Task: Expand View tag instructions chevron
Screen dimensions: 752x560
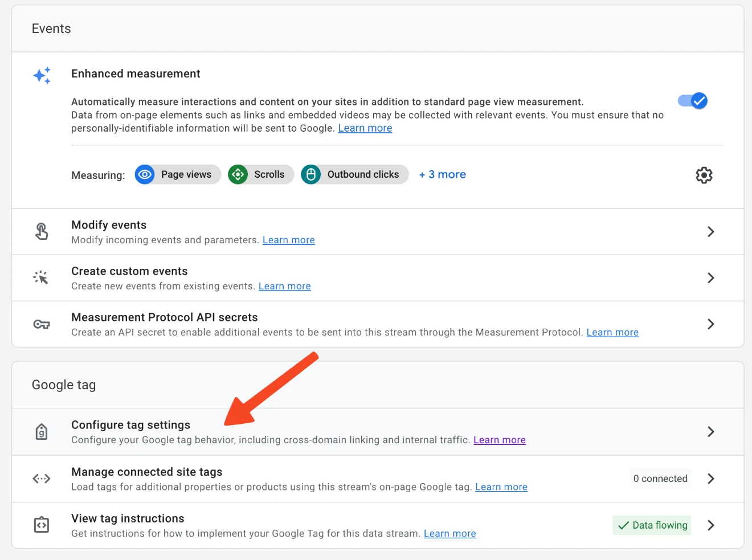Action: pos(710,525)
